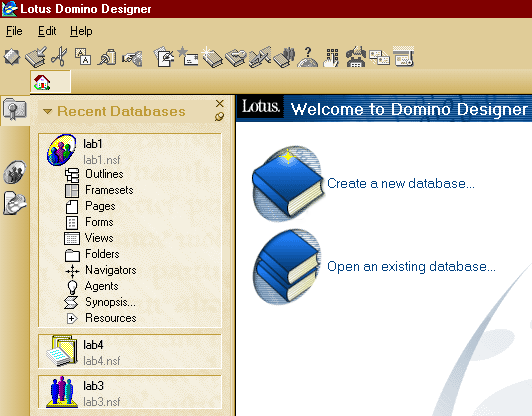Click the lab4 notepad database icon
The image size is (532, 416).
pos(62,351)
